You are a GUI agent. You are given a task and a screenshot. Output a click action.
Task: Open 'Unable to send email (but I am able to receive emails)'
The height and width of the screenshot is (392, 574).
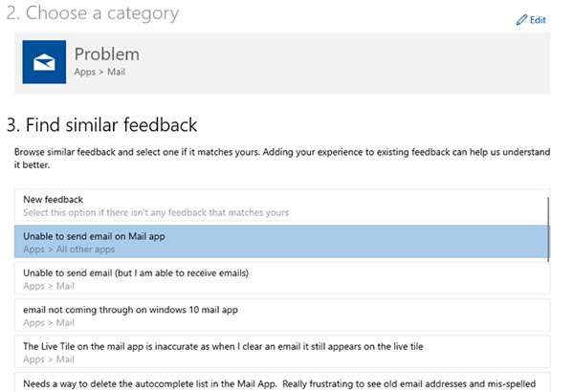[136, 272]
